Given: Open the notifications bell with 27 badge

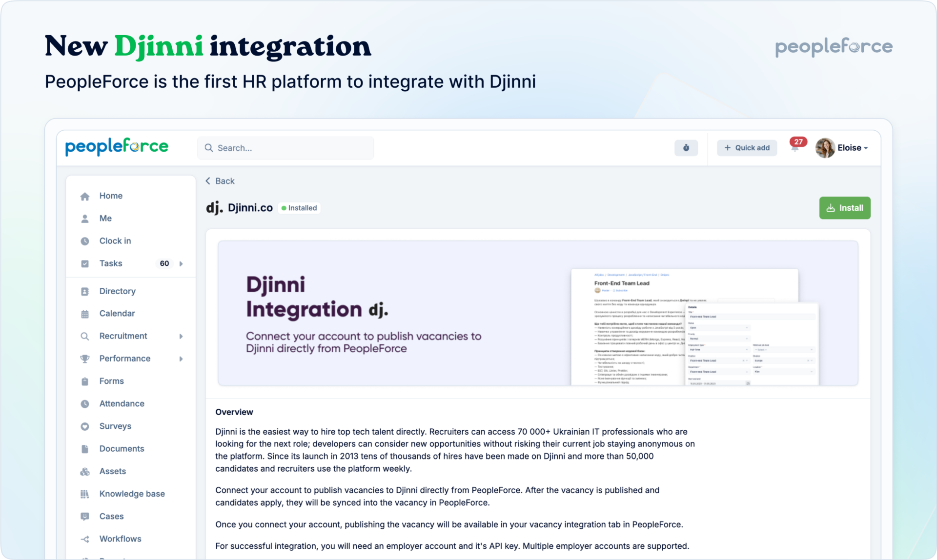Looking at the screenshot, I should click(795, 148).
